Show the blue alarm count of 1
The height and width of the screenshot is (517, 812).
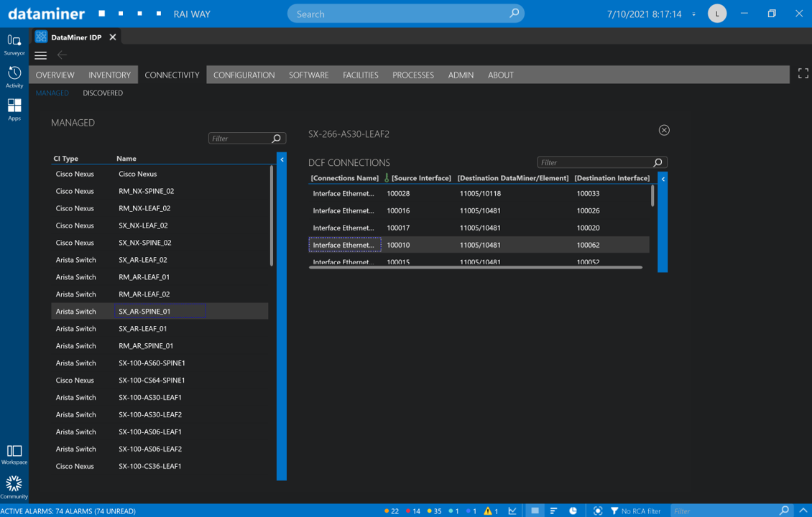471,511
